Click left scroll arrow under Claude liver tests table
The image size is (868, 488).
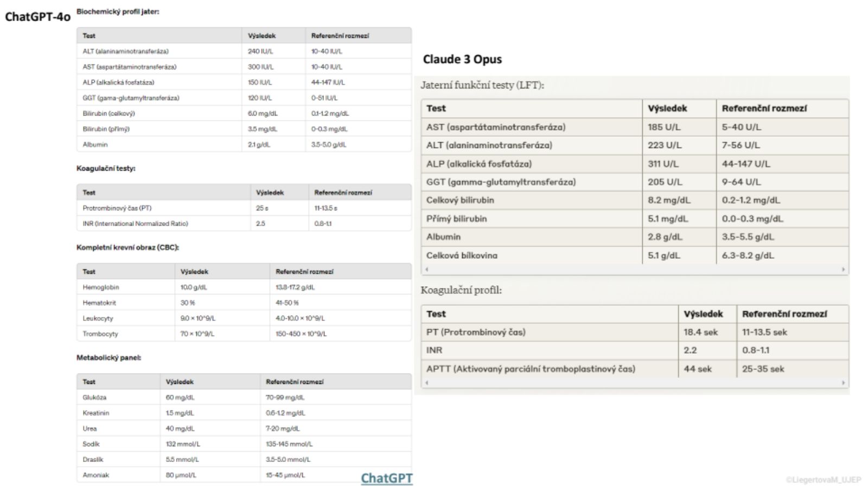tap(427, 269)
